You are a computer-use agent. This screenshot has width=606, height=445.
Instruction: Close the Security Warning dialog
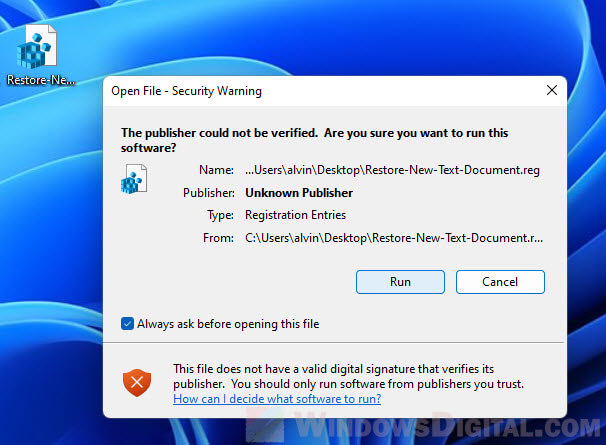point(552,90)
